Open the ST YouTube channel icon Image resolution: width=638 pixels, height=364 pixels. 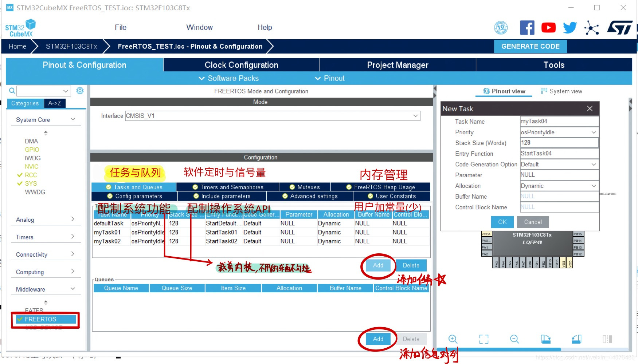[548, 28]
